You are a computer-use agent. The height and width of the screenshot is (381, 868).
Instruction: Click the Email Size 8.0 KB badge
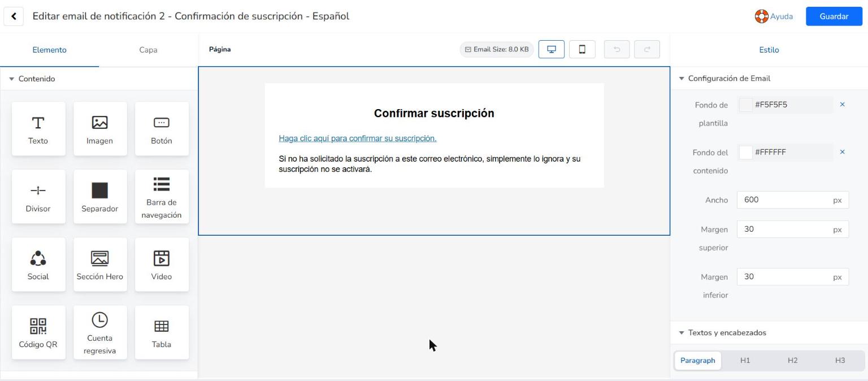[x=497, y=49]
